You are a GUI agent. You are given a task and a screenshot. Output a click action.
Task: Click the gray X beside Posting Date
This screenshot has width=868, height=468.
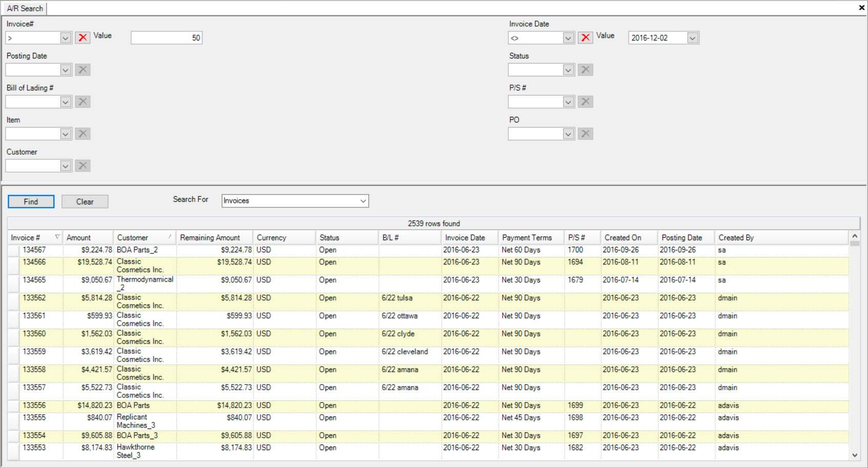click(82, 70)
